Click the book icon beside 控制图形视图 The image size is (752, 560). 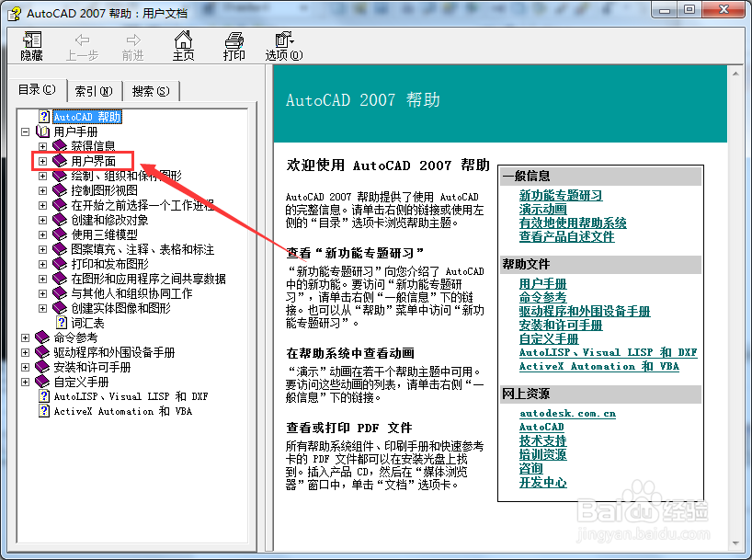pos(60,190)
